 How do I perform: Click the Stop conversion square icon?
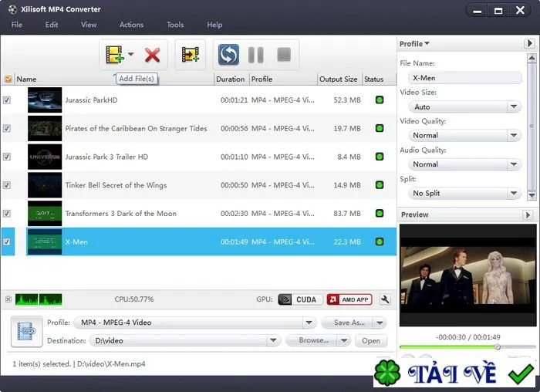click(x=284, y=55)
